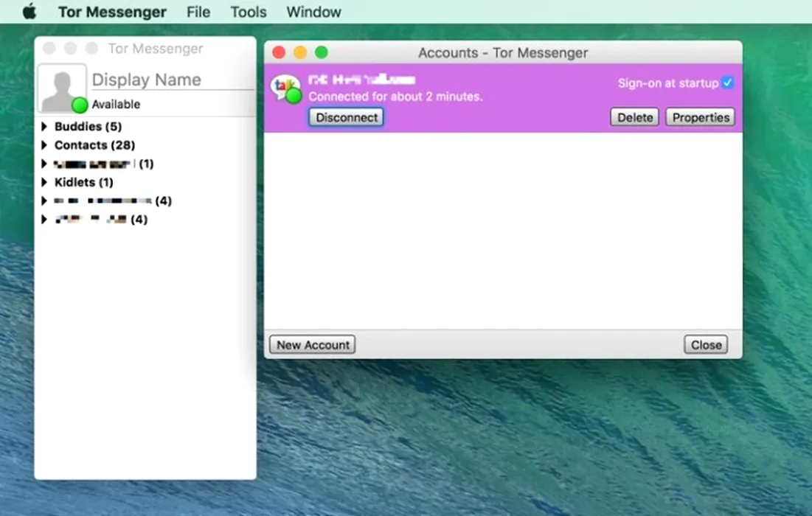
Task: Expand the Kidlets (1) group
Action: click(45, 182)
